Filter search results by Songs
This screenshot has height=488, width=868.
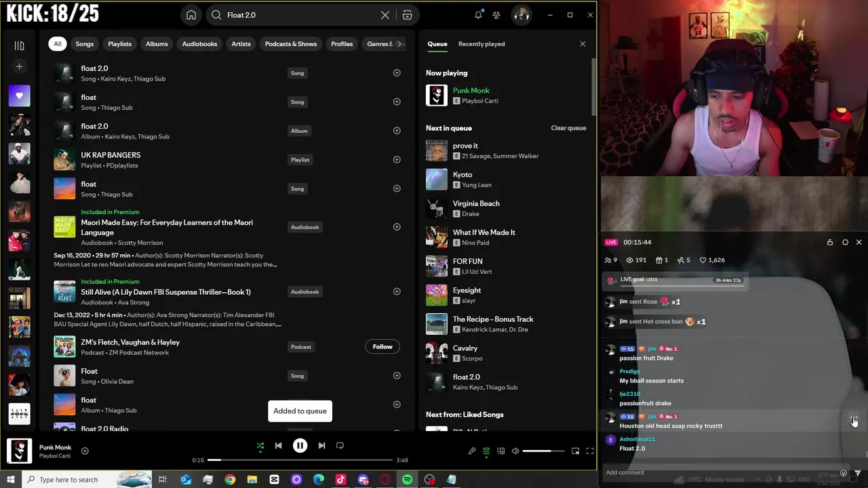click(x=85, y=44)
